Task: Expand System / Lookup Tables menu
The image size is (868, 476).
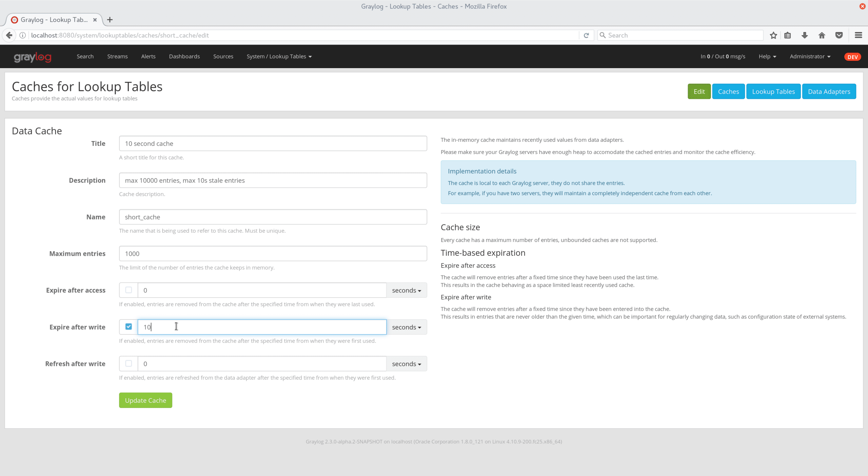Action: [x=279, y=56]
